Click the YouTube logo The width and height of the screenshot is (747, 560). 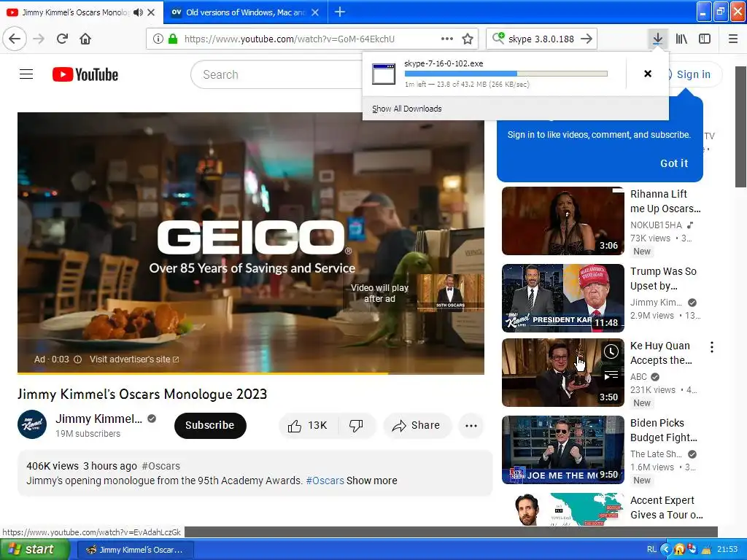pos(85,74)
